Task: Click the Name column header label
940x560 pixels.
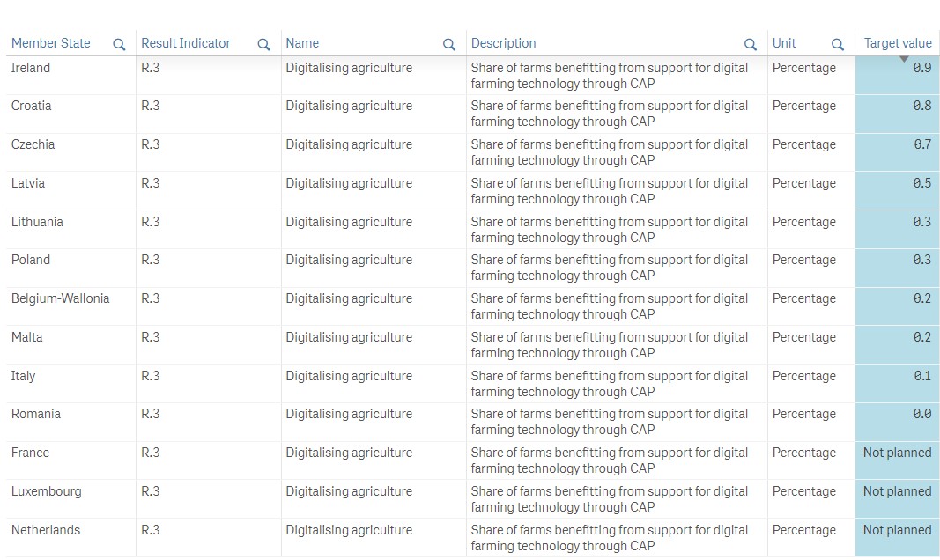Action: 302,43
